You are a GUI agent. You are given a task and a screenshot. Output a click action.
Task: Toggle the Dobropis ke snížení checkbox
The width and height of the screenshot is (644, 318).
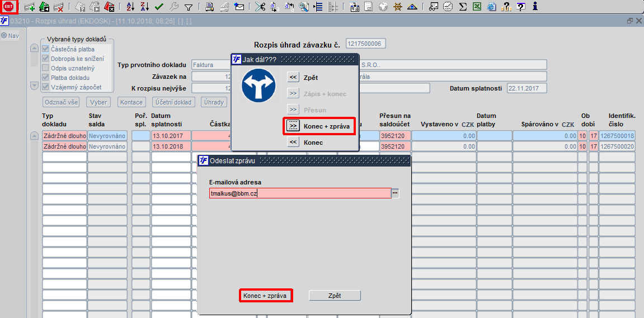[x=45, y=59]
